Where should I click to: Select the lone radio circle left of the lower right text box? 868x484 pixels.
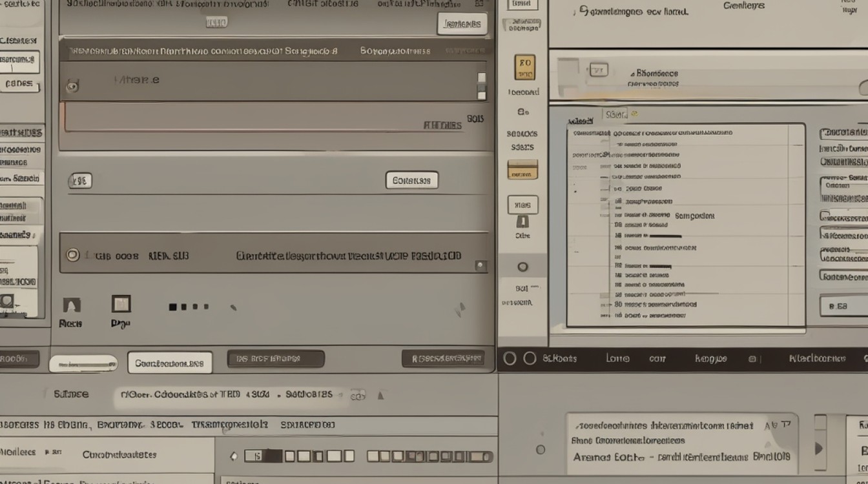[x=541, y=449]
